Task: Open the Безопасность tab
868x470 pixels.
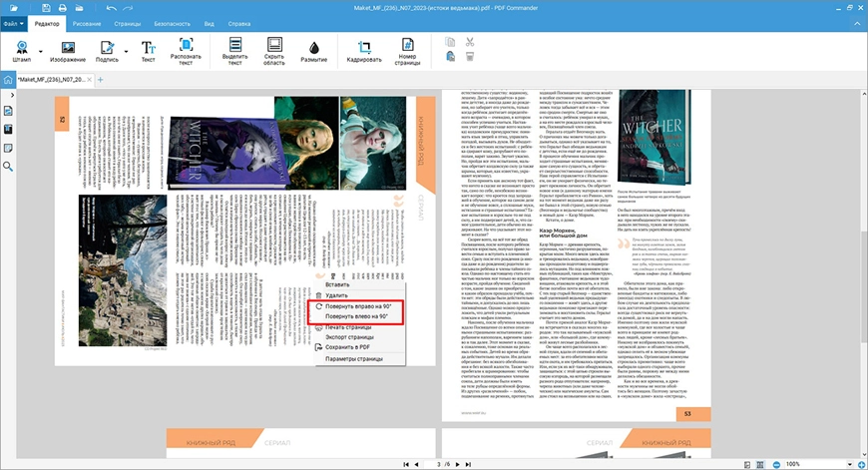Action: click(x=173, y=24)
